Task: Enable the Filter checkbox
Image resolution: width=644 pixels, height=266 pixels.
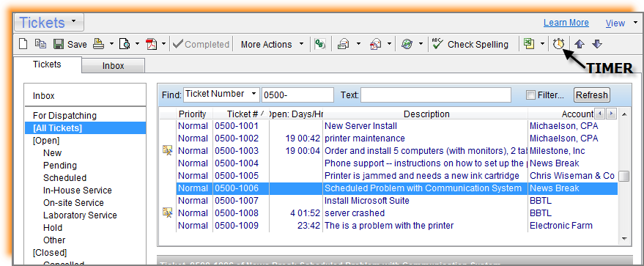Action: point(531,95)
